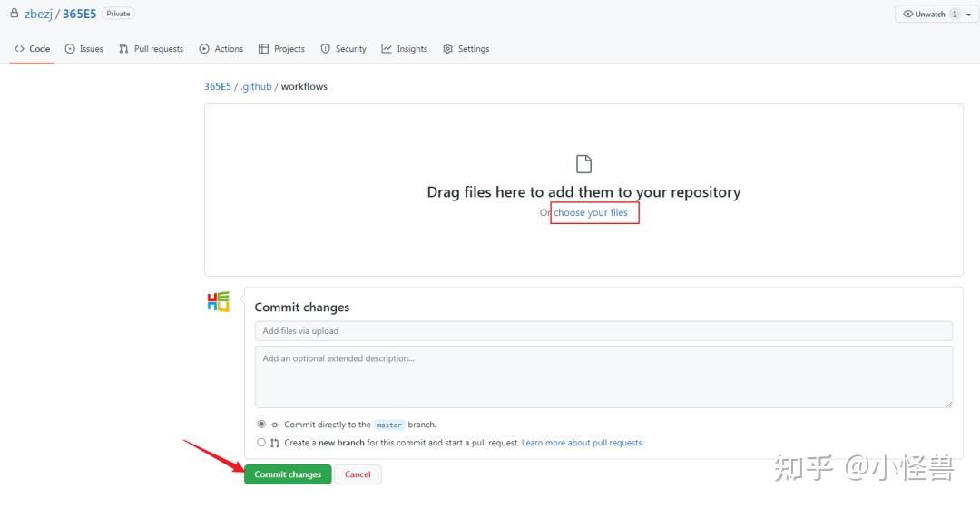This screenshot has height=508, width=980.
Task: Open the Issues tab
Action: [x=84, y=49]
